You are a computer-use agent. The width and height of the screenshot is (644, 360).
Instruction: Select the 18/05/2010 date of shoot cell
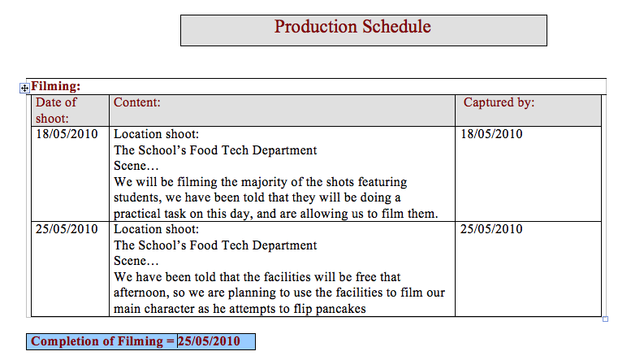67,134
